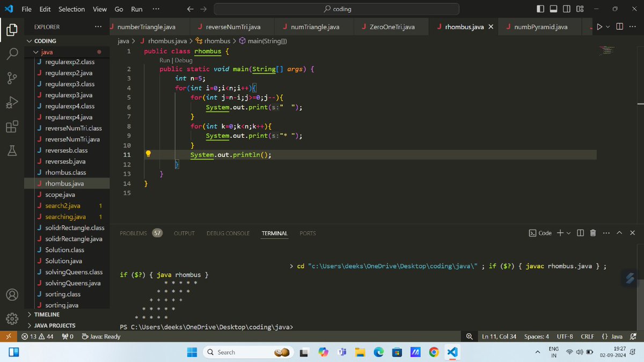Go back with the navigation arrow
This screenshot has width=644, height=362.
[x=191, y=9]
